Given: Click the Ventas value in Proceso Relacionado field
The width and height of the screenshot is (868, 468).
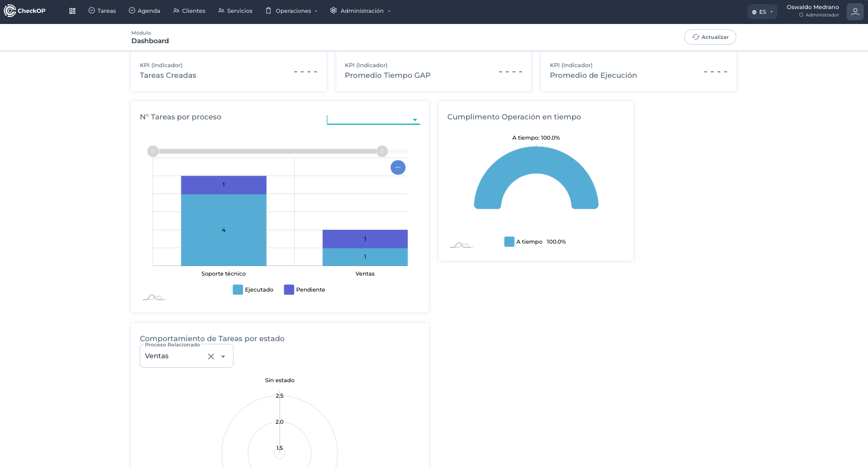Looking at the screenshot, I should tap(157, 356).
